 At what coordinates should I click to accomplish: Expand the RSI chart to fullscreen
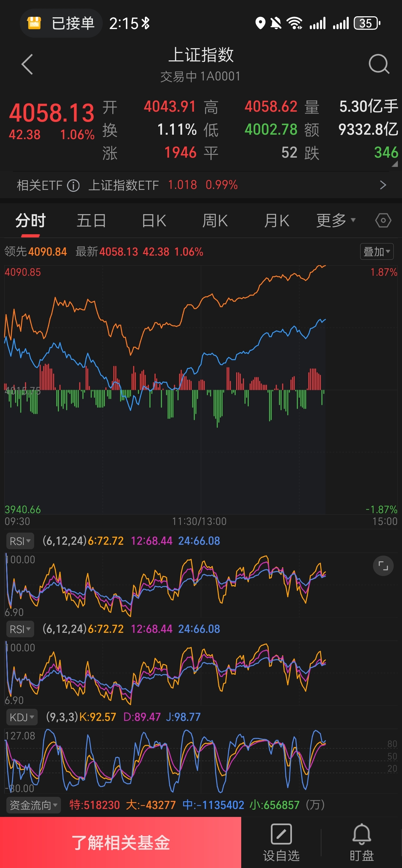(383, 565)
